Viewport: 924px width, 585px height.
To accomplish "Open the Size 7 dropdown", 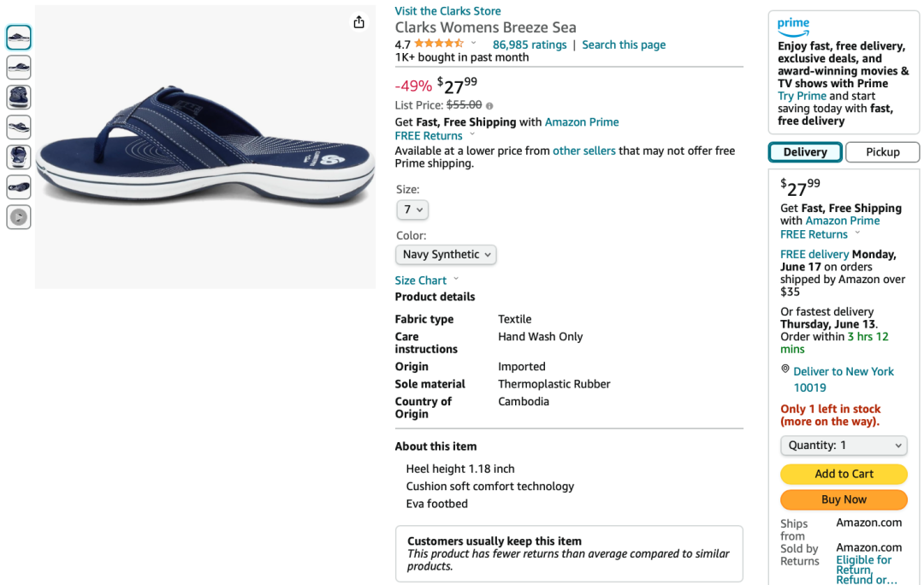I will 412,210.
